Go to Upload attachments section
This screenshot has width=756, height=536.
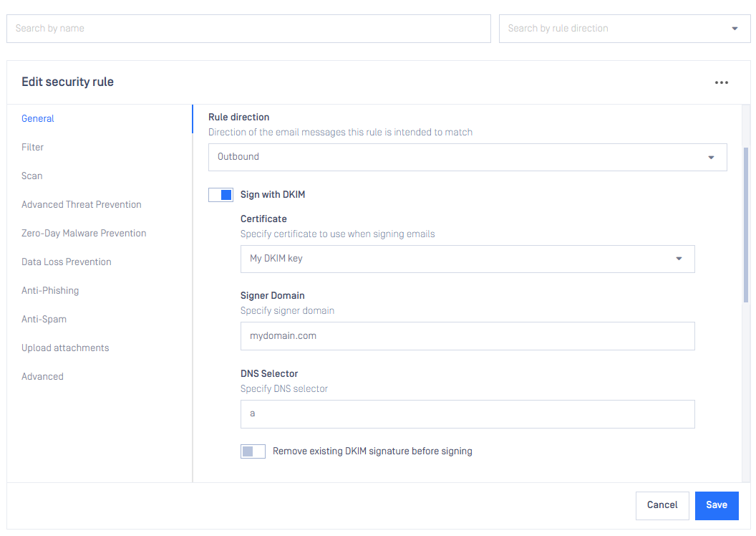(x=65, y=348)
